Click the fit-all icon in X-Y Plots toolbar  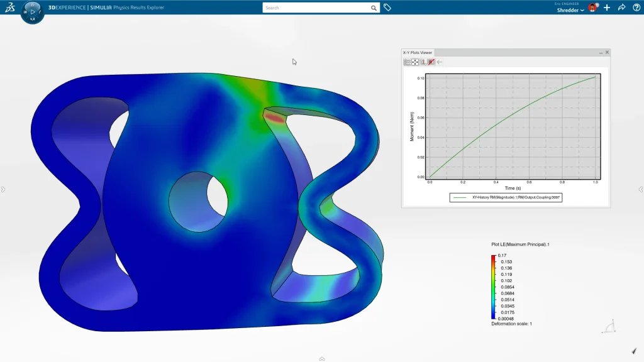(x=415, y=62)
